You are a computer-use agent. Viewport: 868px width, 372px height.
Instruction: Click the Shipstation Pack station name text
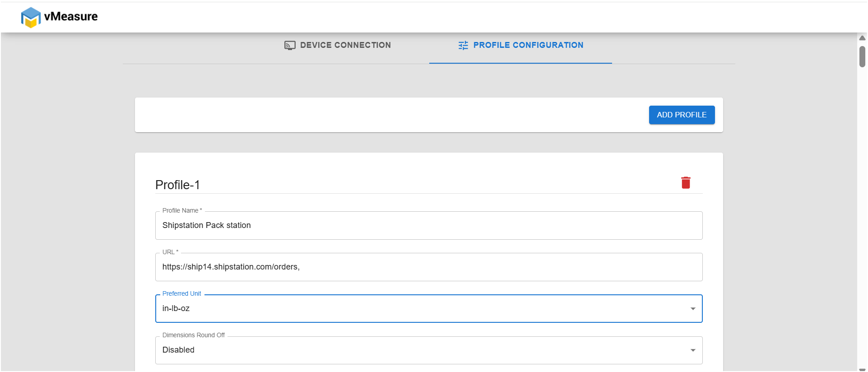click(206, 225)
